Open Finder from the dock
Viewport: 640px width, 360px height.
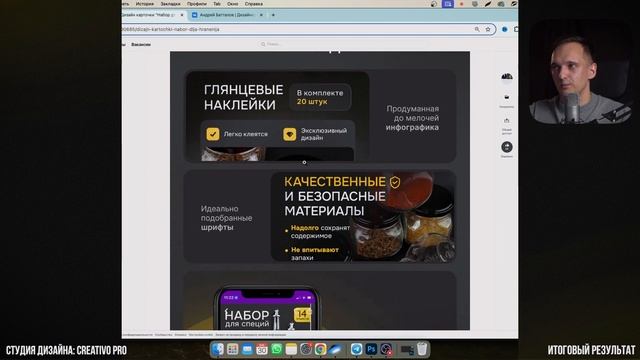tap(218, 349)
